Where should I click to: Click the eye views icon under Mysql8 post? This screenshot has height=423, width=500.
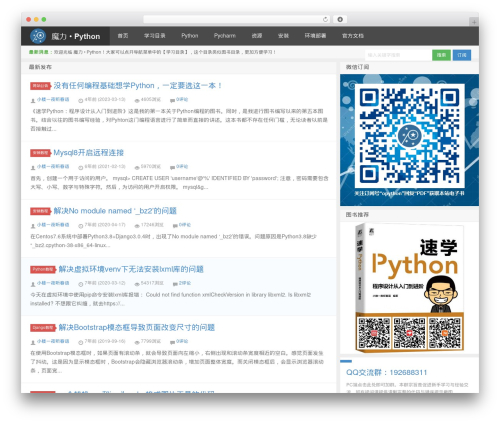pyautogui.click(x=137, y=167)
